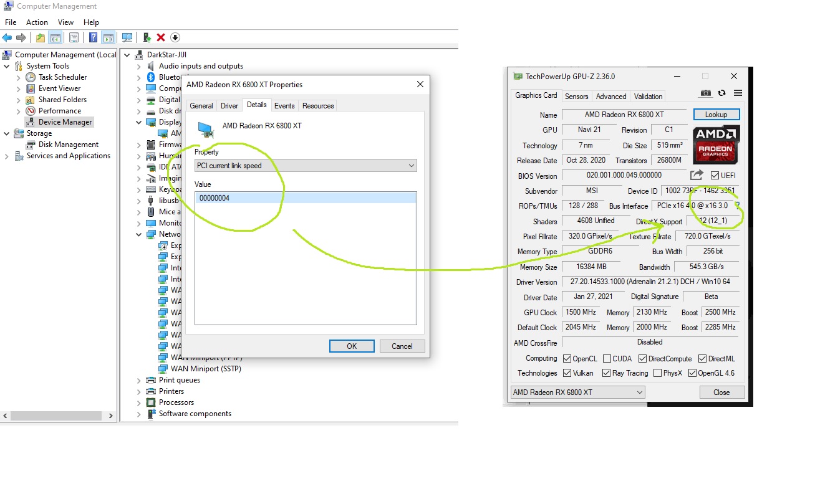Switch to the General tab in Properties dialog

click(201, 106)
